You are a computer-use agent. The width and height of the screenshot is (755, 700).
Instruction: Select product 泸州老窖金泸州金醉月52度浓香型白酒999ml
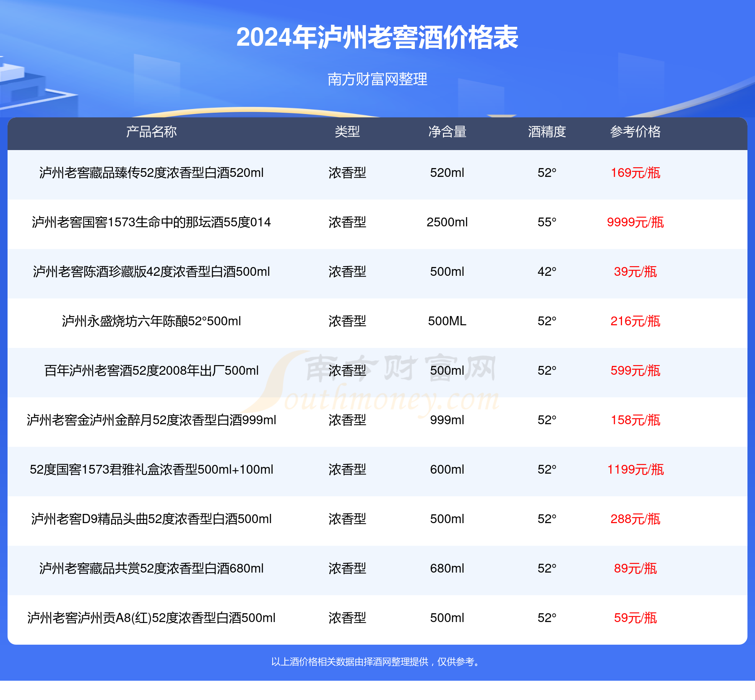pyautogui.click(x=151, y=420)
